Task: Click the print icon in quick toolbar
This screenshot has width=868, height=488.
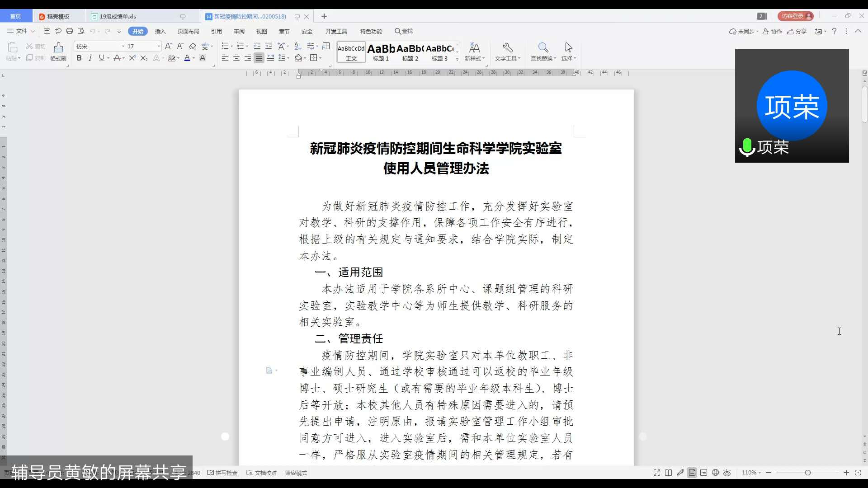Action: point(70,31)
